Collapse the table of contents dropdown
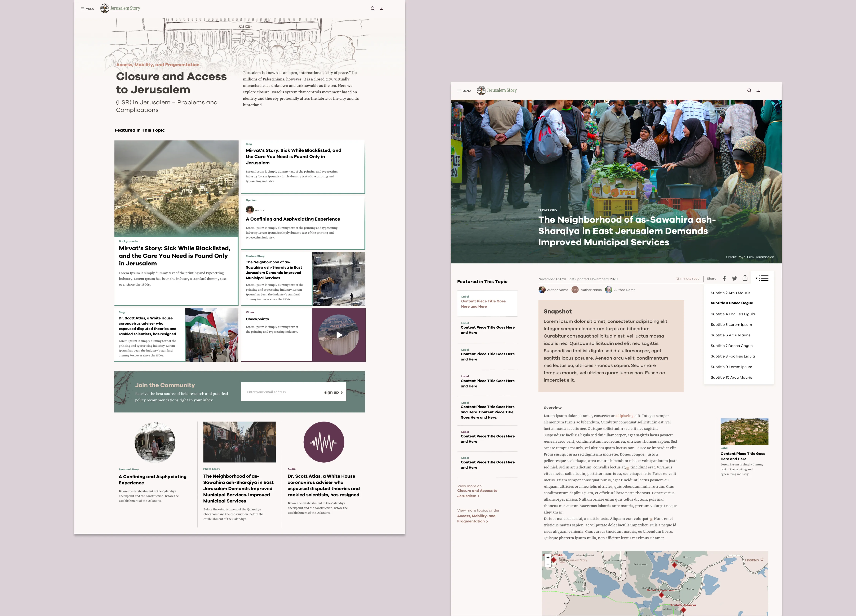The width and height of the screenshot is (856, 616). 762,278
